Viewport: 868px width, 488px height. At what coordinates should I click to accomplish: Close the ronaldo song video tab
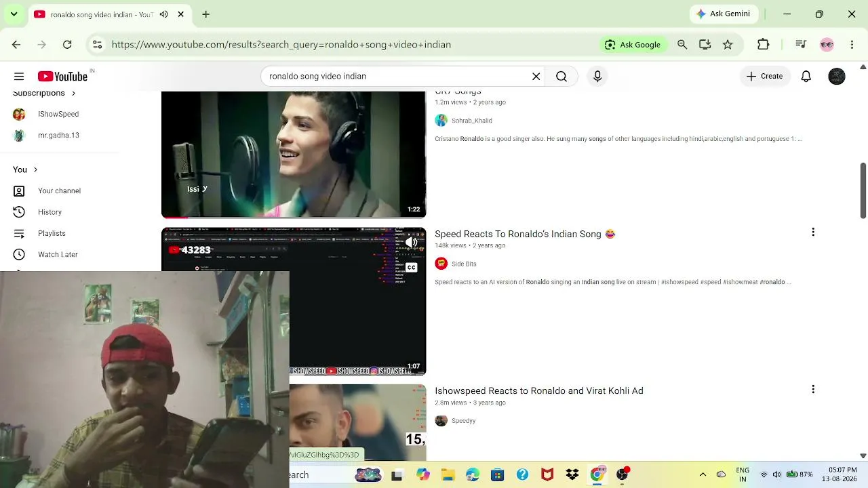click(x=181, y=14)
